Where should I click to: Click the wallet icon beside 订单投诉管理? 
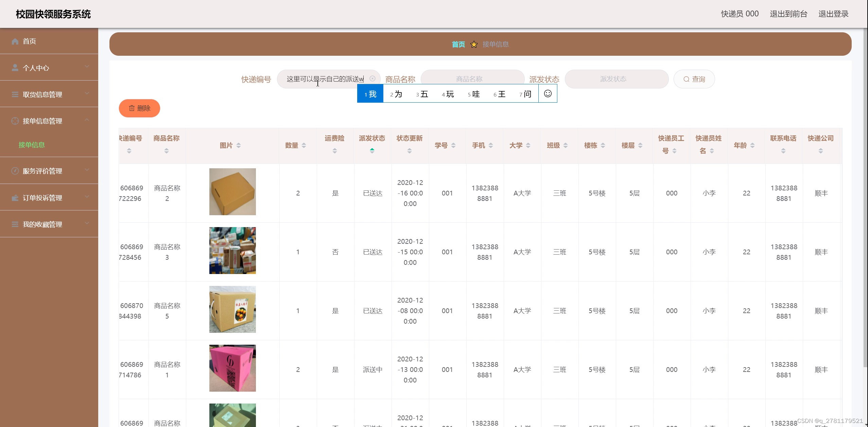(15, 198)
